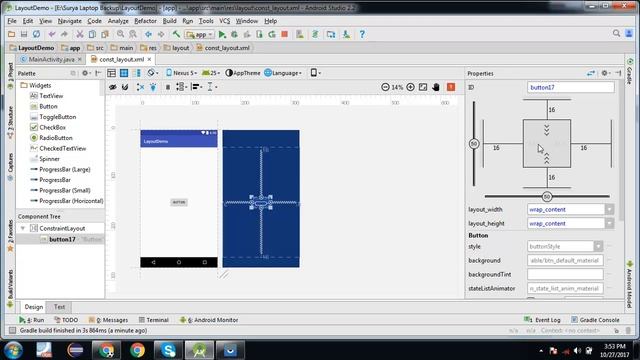Click the Clear All Constraints icon

coord(140,87)
